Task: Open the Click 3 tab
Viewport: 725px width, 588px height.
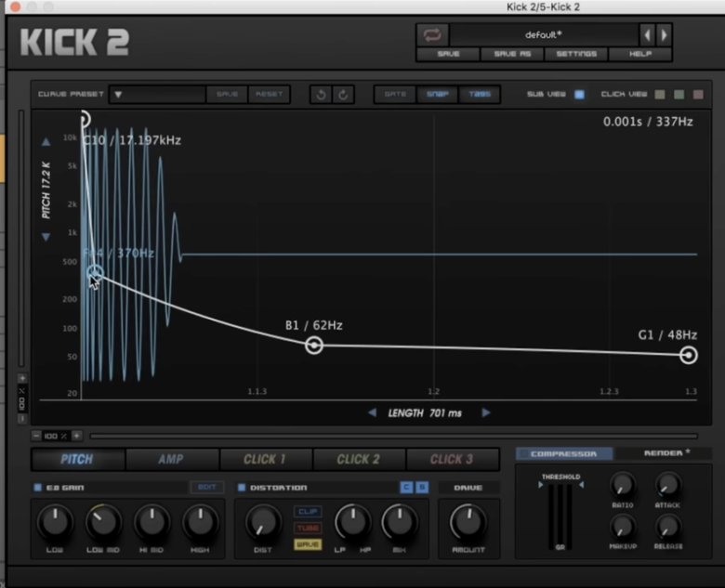Action: coord(452,459)
